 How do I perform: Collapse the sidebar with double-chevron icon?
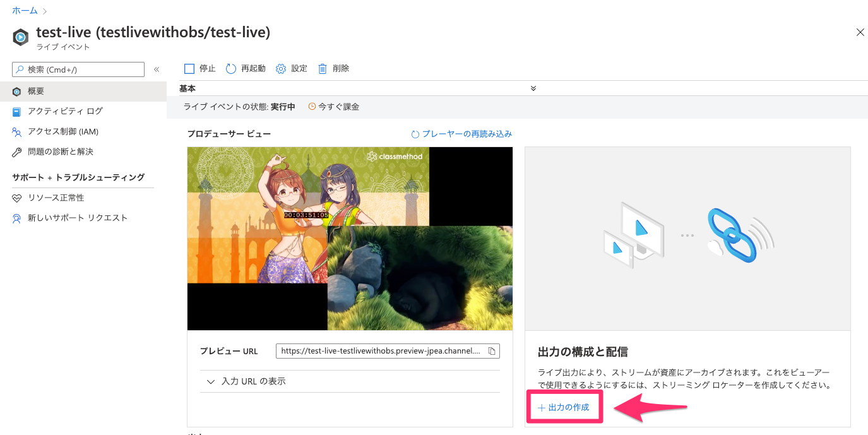(x=157, y=69)
